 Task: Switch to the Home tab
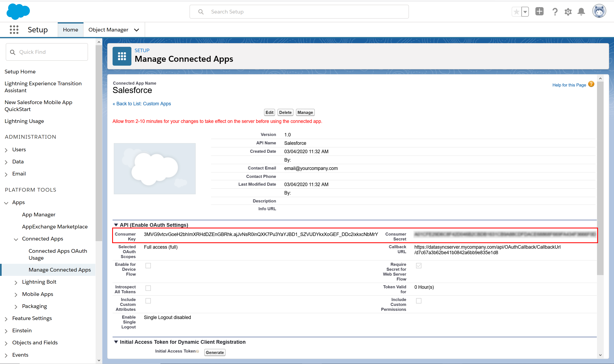coord(70,30)
